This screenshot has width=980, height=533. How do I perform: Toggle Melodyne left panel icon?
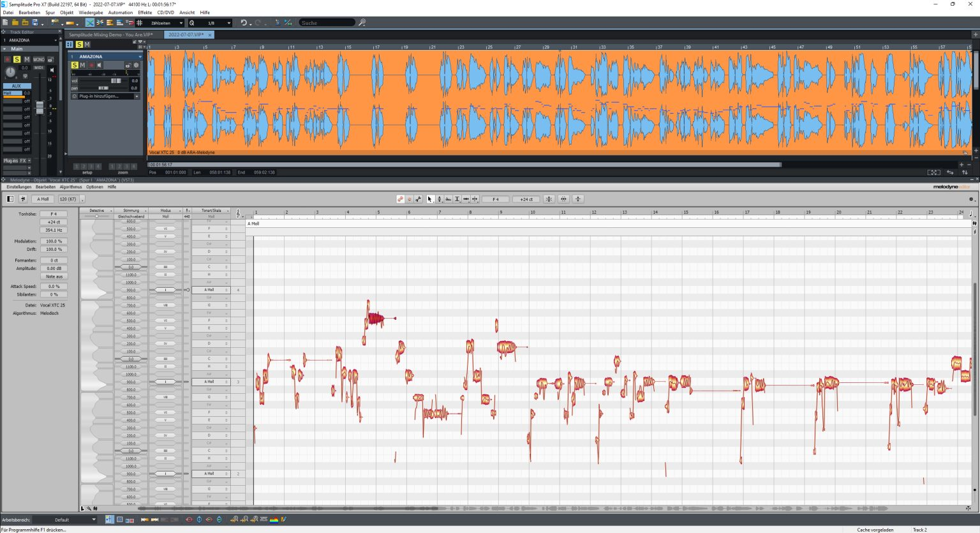(x=10, y=199)
